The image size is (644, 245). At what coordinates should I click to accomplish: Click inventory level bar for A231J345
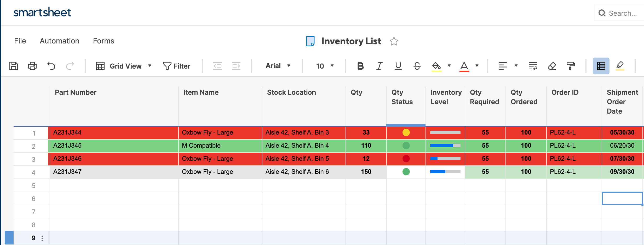445,146
